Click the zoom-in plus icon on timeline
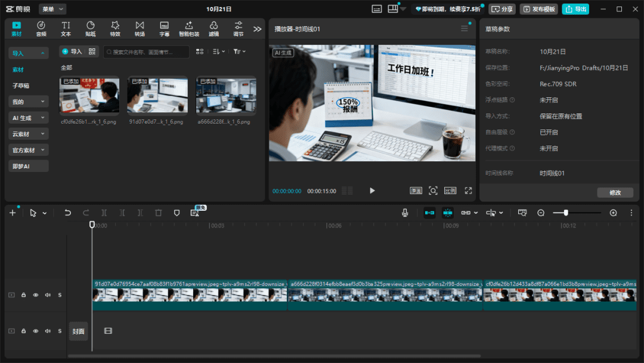Screen dimensions: 644x363 coord(613,213)
